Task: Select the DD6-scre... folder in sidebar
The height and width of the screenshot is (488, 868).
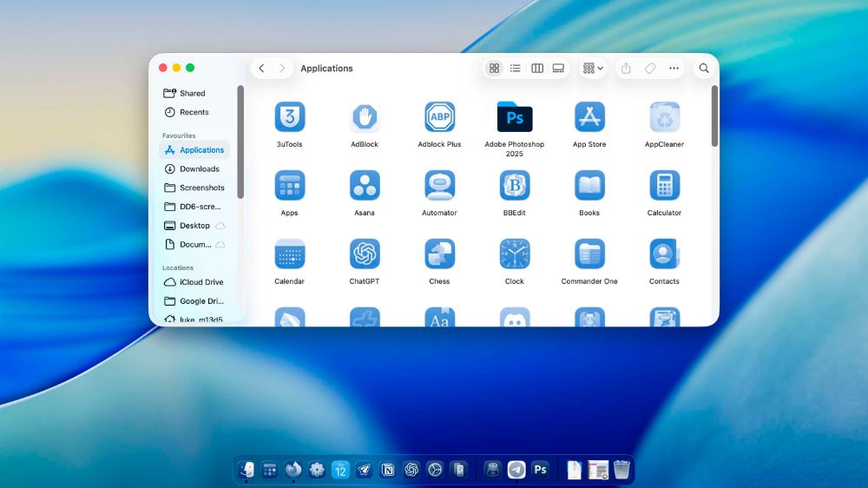Action: click(194, 207)
